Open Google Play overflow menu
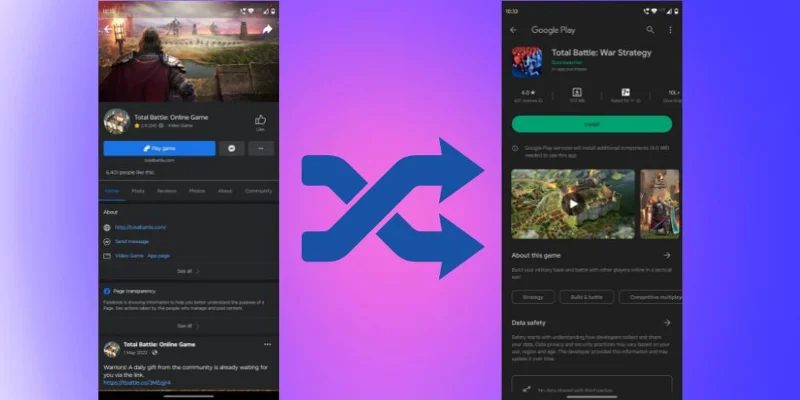This screenshot has height=400, width=800. click(x=670, y=30)
